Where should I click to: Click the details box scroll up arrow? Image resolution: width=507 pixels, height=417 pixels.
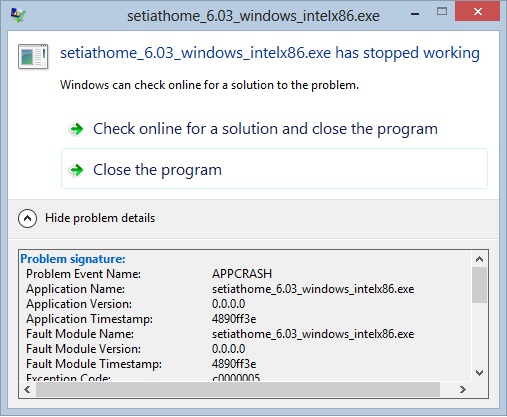pos(479,259)
